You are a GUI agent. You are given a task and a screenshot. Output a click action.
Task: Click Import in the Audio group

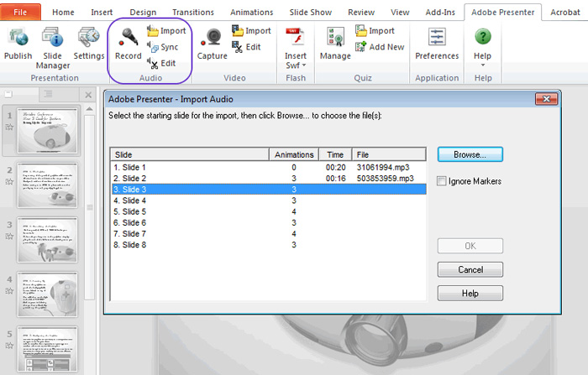pyautogui.click(x=166, y=31)
